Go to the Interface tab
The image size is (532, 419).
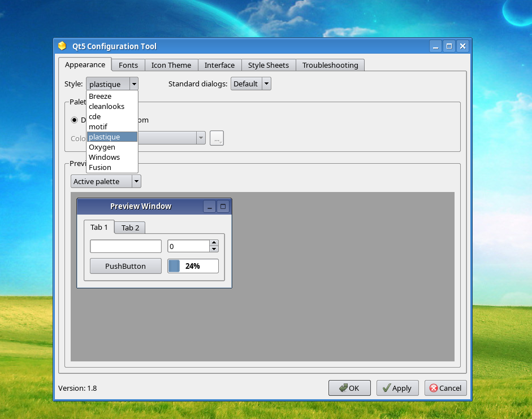coord(219,65)
